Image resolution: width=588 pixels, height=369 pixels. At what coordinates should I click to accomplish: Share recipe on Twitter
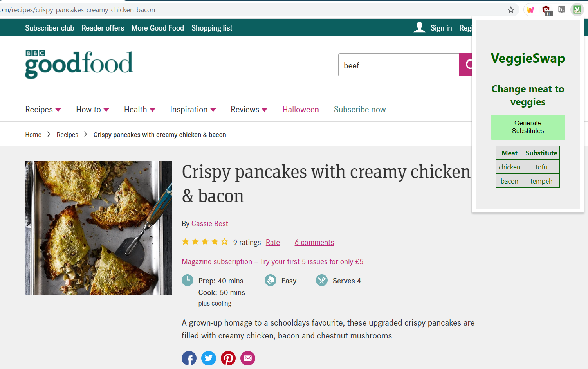click(x=209, y=358)
